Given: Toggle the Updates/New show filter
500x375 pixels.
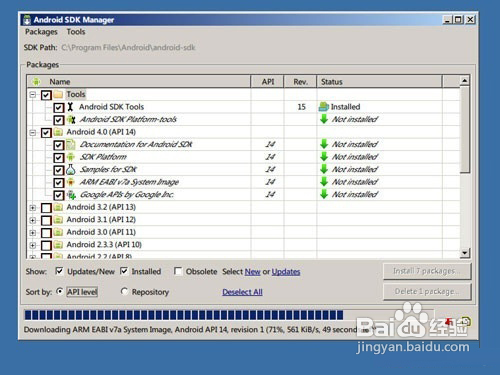Looking at the screenshot, I should click(59, 271).
